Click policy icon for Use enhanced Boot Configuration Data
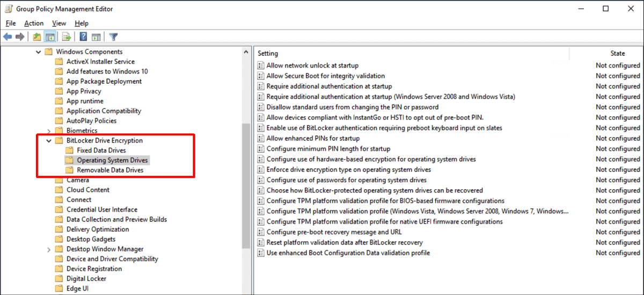Image resolution: width=644 pixels, height=295 pixels. (x=261, y=253)
